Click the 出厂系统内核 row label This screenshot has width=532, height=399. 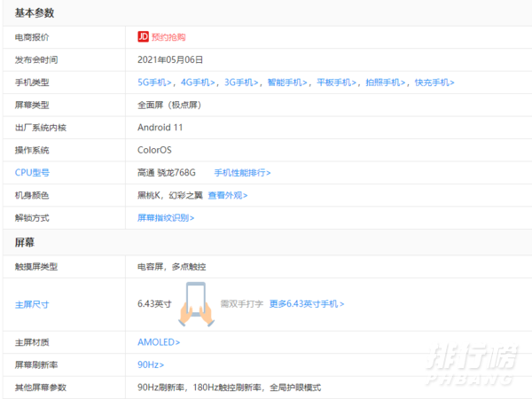coord(41,128)
